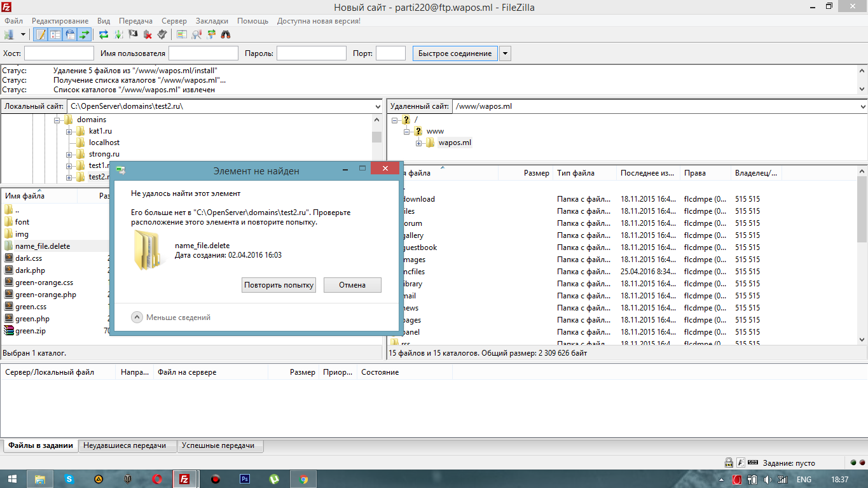Click the Хост input field
This screenshot has width=868, height=488.
pos(59,53)
